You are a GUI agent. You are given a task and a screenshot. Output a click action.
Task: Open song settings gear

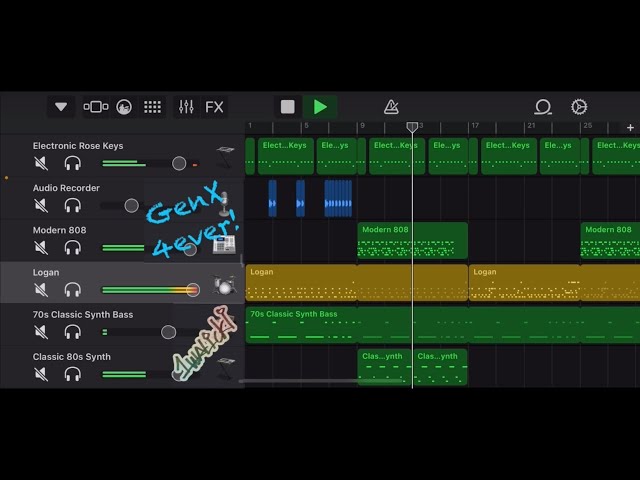coord(579,107)
